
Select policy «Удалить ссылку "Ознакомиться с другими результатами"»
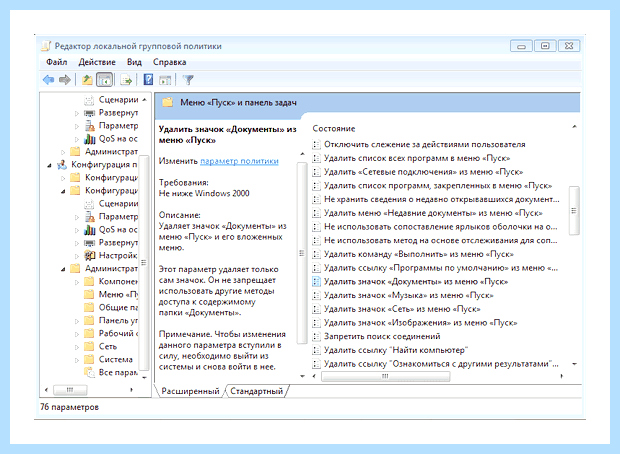441,363
